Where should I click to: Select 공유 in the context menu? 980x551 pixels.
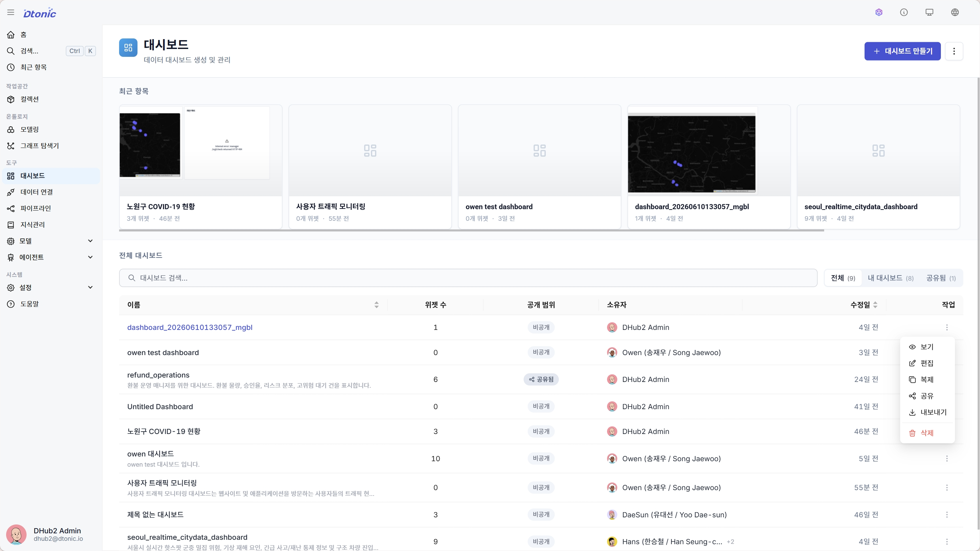tap(927, 396)
